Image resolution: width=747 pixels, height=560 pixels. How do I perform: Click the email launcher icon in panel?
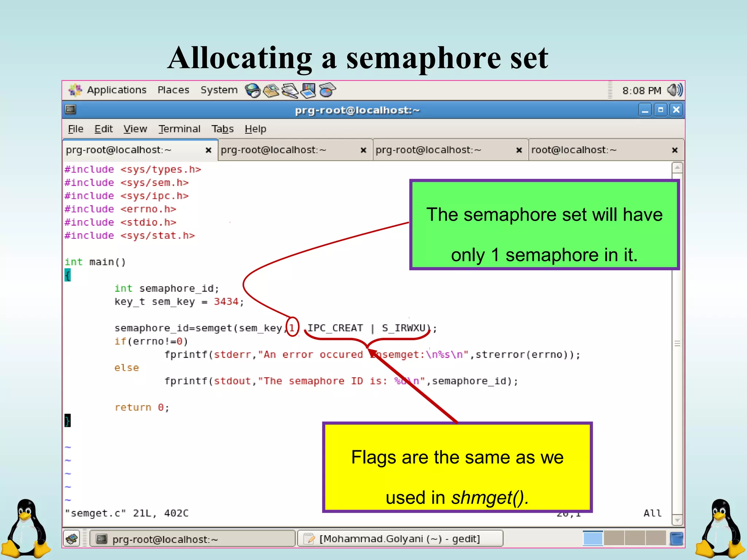[x=271, y=90]
